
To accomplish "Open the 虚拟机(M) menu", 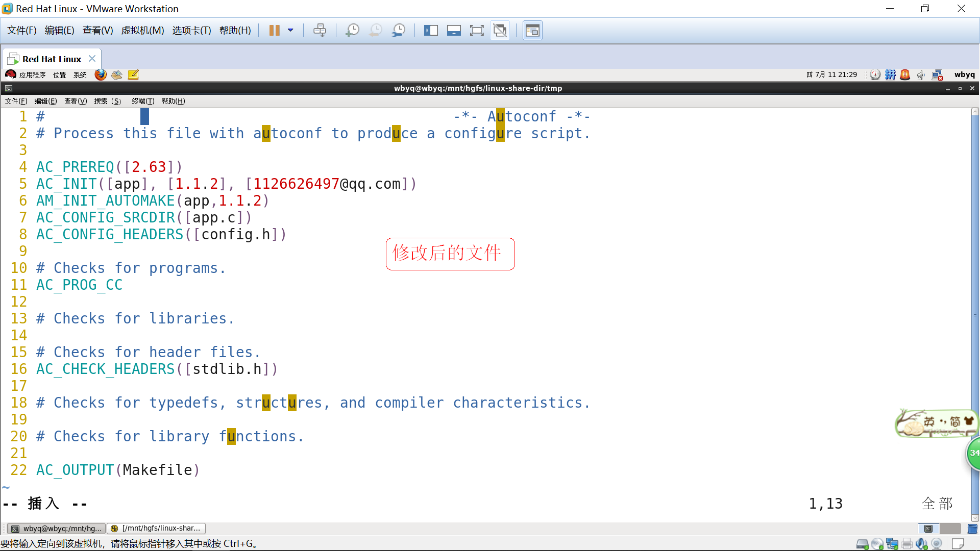I will click(142, 31).
